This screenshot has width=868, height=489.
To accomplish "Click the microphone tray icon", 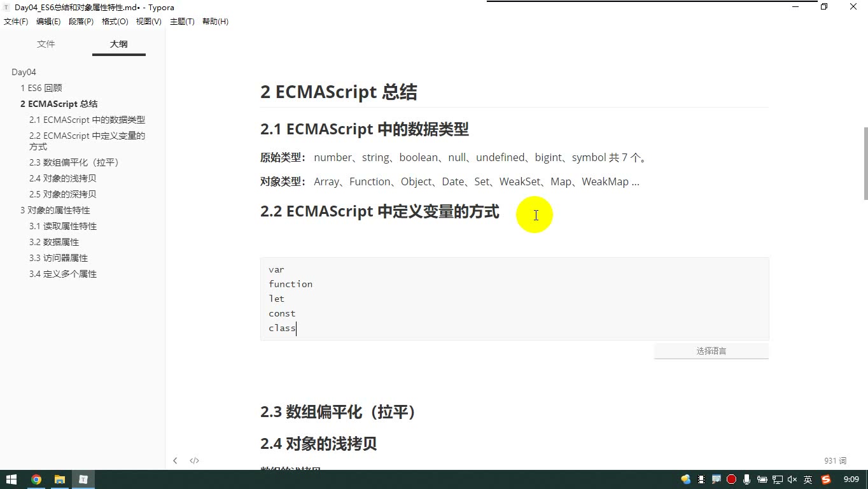I will (747, 479).
